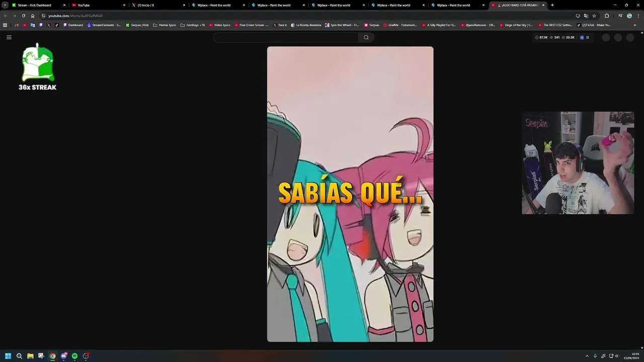Screen dimensions: 644x362
Task: Click the 87.3K viewer count stat
Action: tap(541, 37)
